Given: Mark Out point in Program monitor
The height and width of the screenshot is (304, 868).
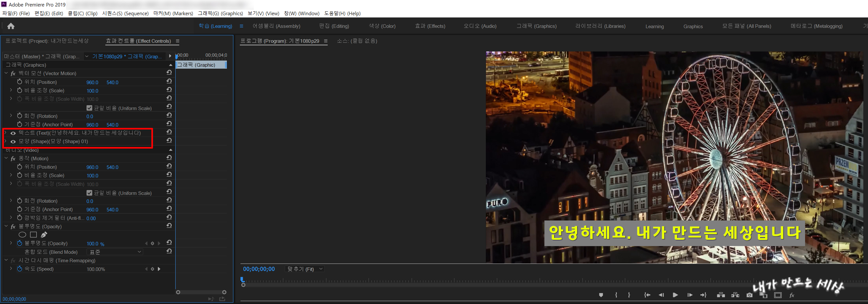Looking at the screenshot, I should [x=629, y=295].
